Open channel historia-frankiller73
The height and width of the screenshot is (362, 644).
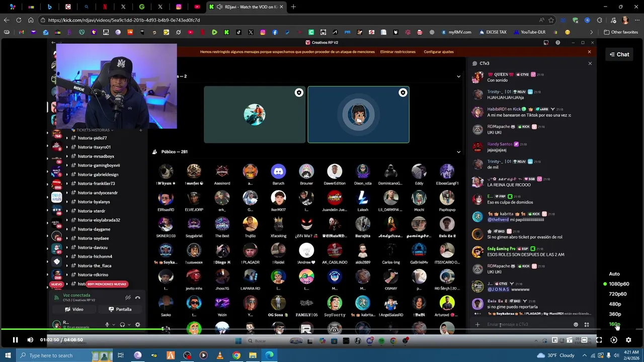tap(96, 184)
